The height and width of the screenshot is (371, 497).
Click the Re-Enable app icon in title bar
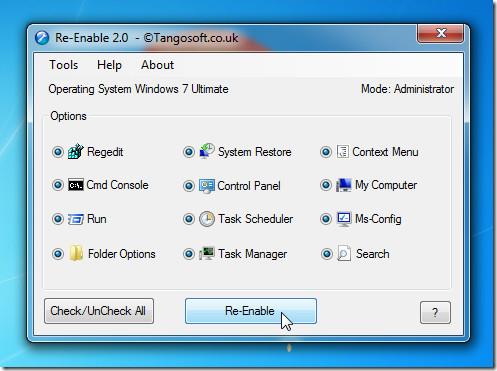click(x=42, y=38)
